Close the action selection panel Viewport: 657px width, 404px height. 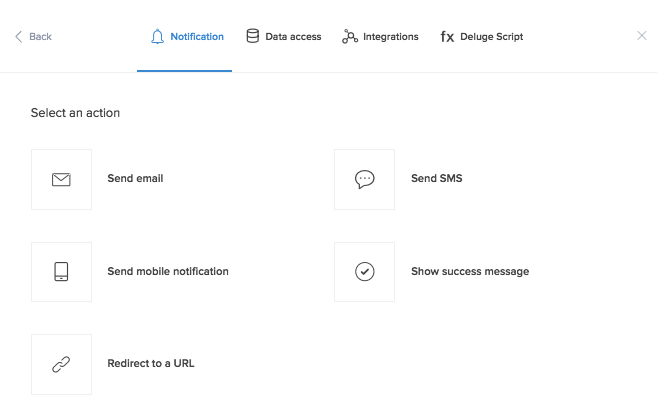(x=641, y=36)
